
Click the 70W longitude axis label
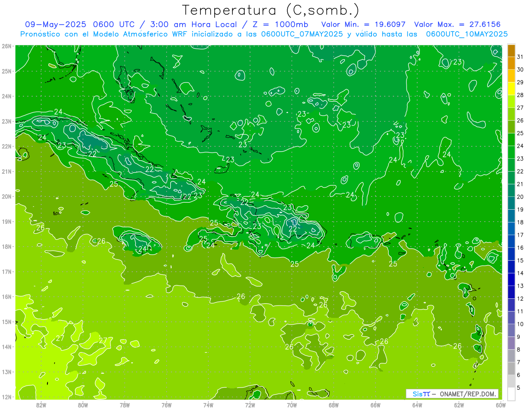(292, 405)
